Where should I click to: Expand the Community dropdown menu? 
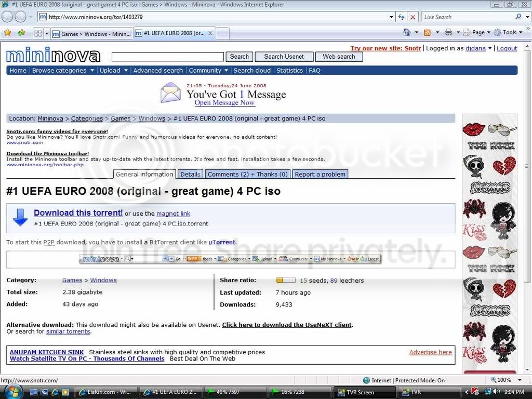point(227,71)
